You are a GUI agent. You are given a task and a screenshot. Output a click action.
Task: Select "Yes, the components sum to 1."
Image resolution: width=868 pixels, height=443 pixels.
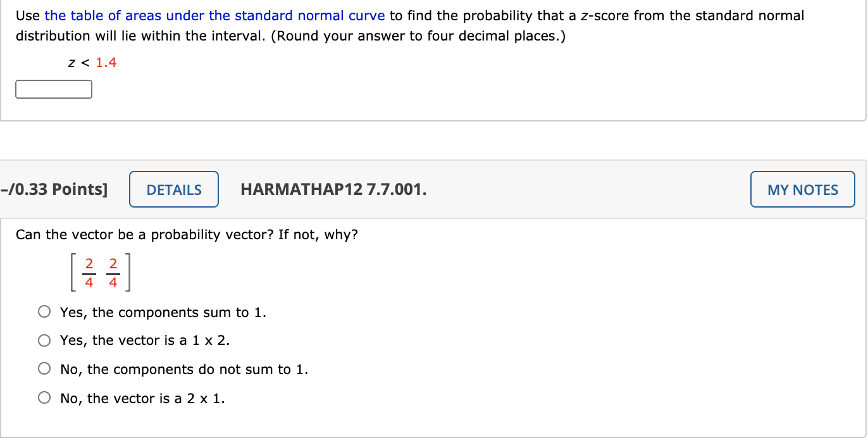44,311
